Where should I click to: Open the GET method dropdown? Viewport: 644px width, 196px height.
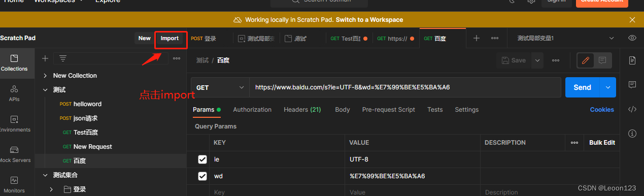[x=220, y=87]
